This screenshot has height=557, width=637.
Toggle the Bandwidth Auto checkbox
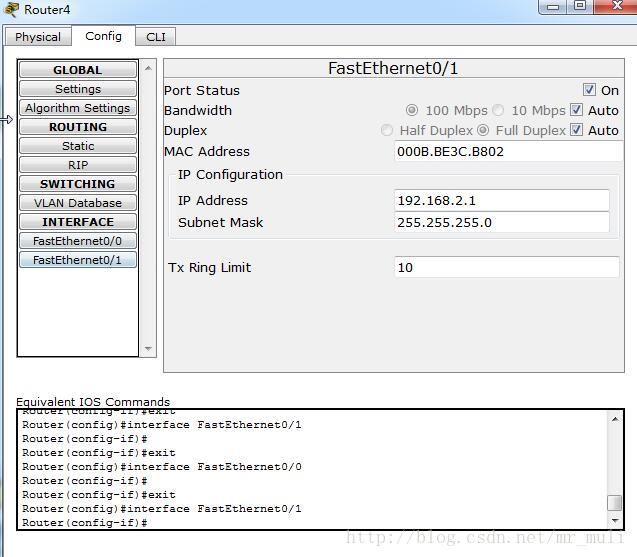pos(576,110)
